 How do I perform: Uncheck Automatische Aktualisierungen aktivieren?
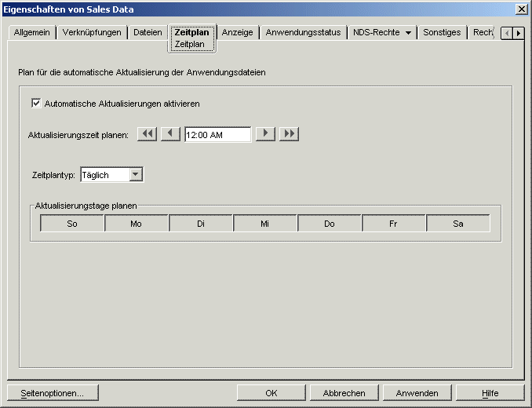point(36,103)
